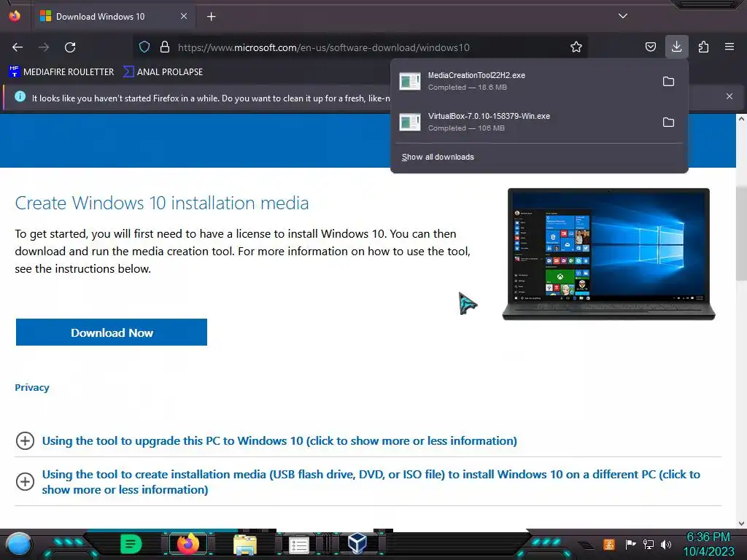747x560 pixels.
Task: Open new tab with plus button
Action: [x=211, y=17]
